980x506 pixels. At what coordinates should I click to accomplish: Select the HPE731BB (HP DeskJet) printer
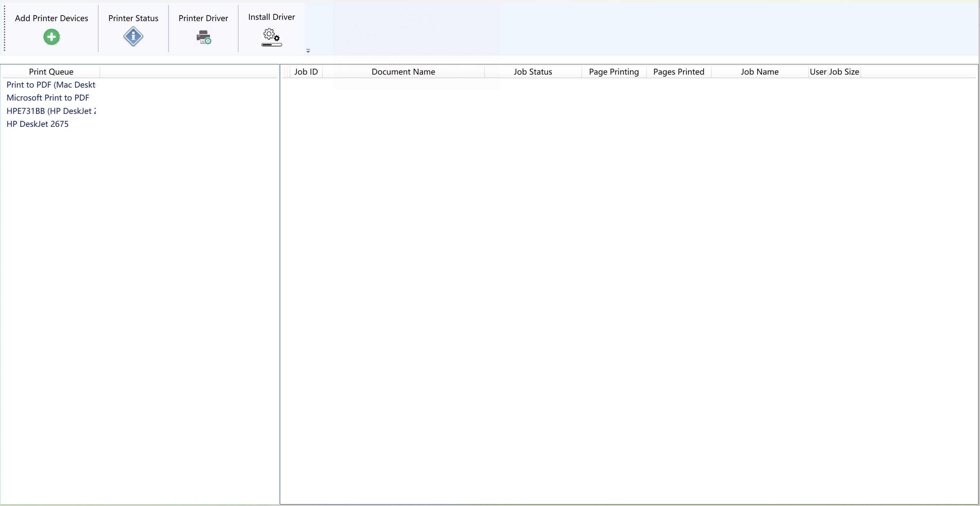click(51, 111)
